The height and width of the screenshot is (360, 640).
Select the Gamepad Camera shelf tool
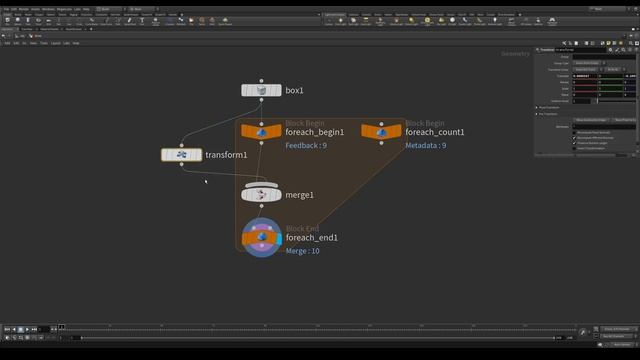point(552,21)
